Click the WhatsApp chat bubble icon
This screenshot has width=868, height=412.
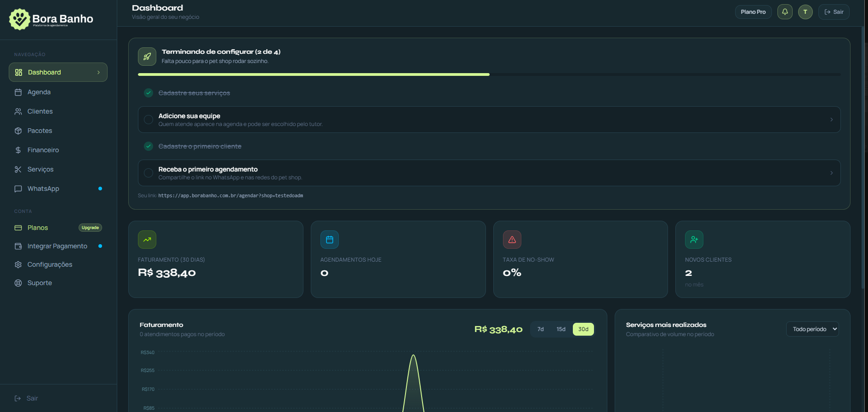pos(18,189)
